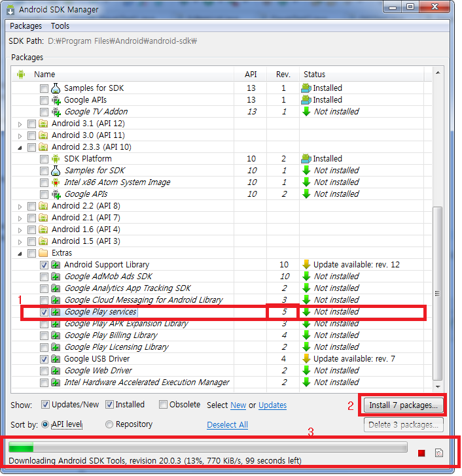Click Intel Hardware Accelerated Execution Manager icon
This screenshot has width=462, height=476.
(55, 382)
